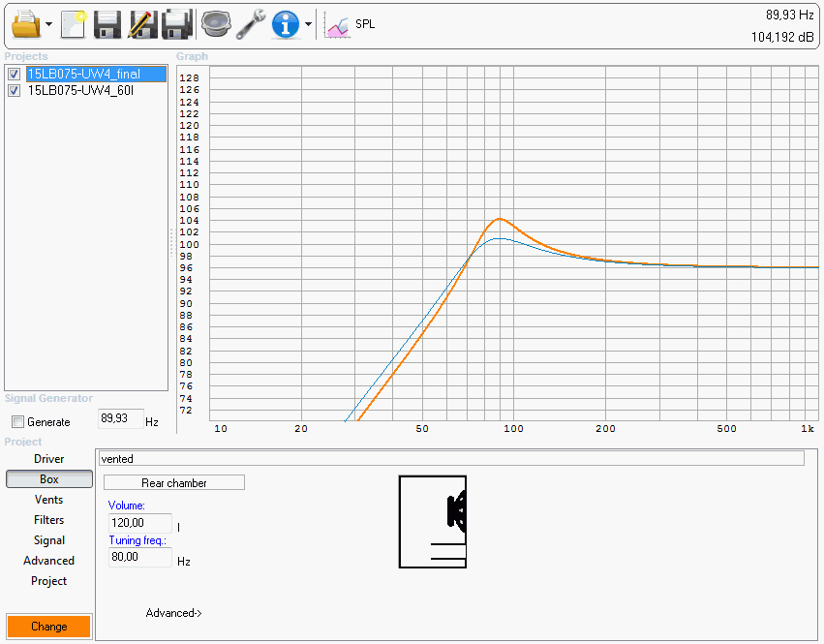The image size is (824, 644).
Task: Create a new project with the blank page icon
Action: pyautogui.click(x=74, y=23)
